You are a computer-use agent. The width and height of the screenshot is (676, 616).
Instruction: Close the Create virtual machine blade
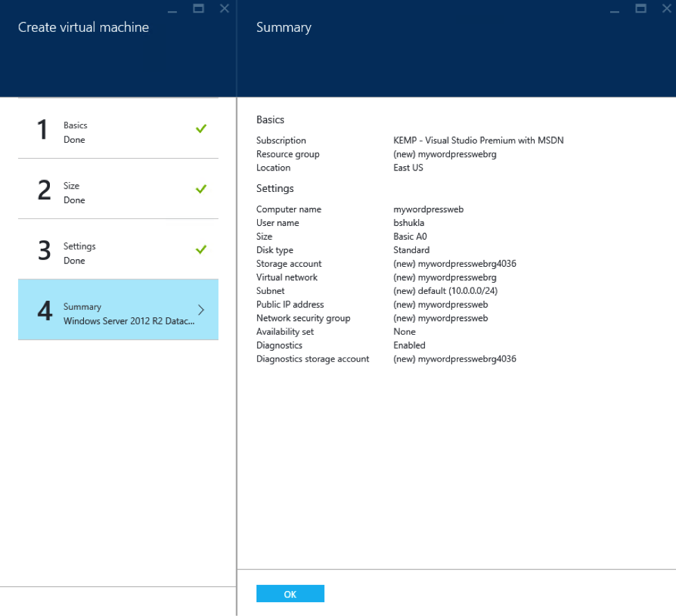(x=224, y=8)
